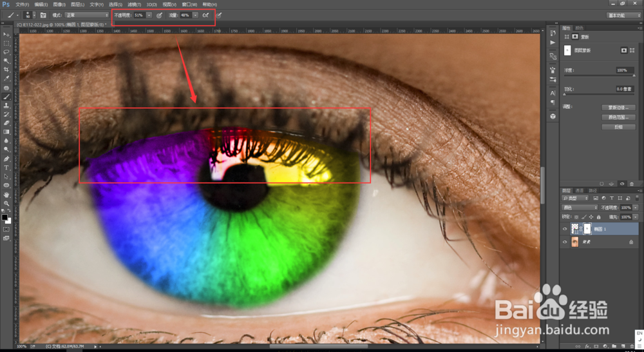Select the Eyedropper tool
The width and height of the screenshot is (644, 352).
tap(6, 79)
